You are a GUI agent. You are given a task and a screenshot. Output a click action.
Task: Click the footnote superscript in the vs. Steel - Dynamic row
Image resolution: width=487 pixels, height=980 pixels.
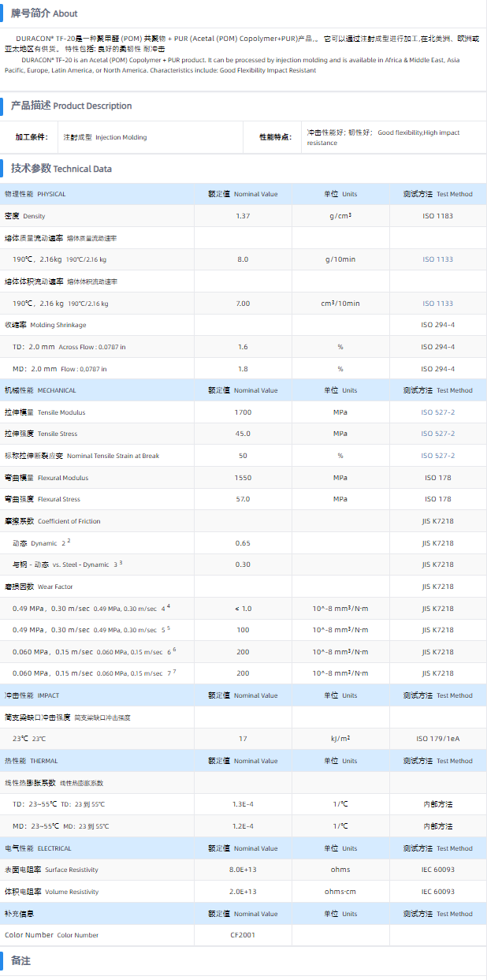[x=121, y=563]
